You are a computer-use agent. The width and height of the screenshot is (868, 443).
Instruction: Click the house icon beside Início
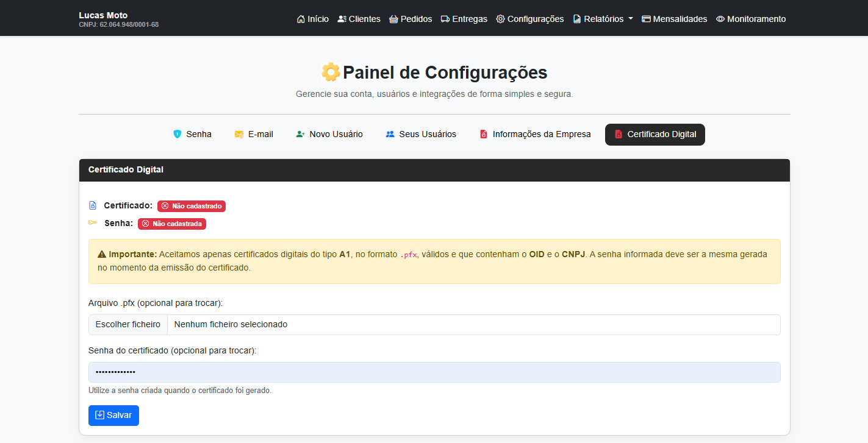[x=301, y=19]
